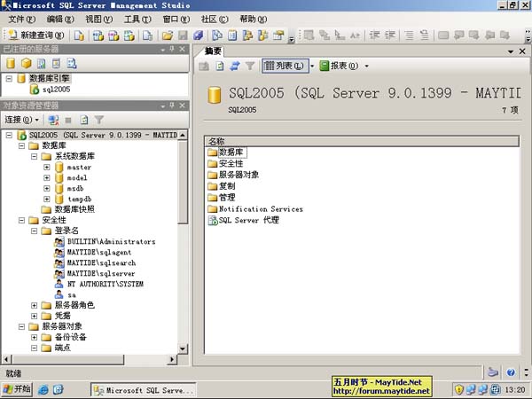Open the 工具 (Tools) menu

tap(137, 19)
